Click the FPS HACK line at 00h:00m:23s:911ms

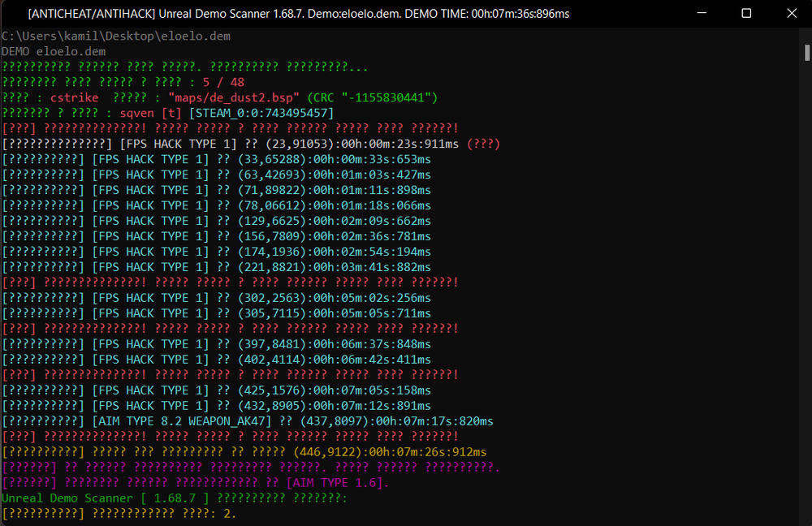(x=251, y=144)
